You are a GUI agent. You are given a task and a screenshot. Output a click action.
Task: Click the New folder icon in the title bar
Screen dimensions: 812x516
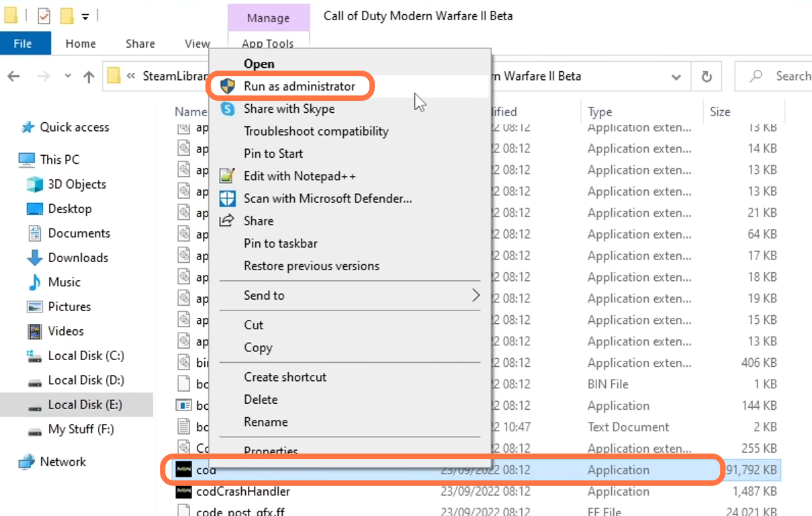tap(66, 15)
